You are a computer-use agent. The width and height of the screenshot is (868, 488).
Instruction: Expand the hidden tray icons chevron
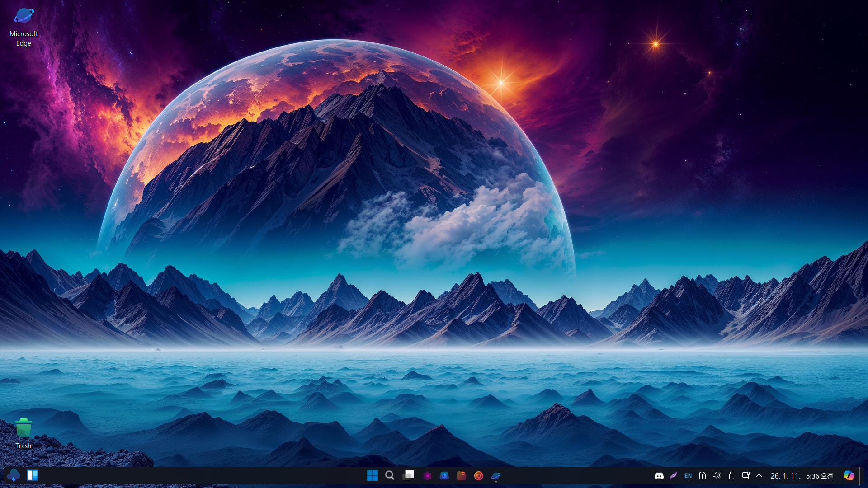(x=759, y=475)
